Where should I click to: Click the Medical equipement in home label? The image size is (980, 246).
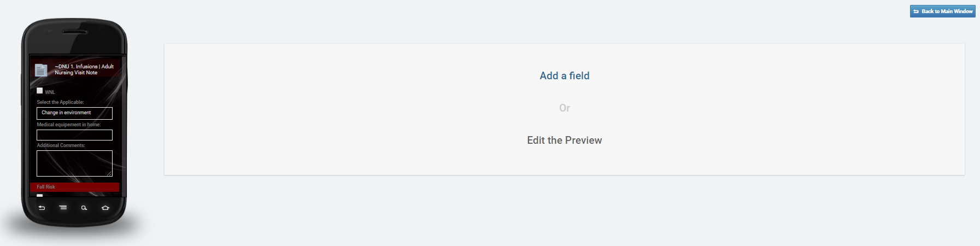tap(69, 125)
